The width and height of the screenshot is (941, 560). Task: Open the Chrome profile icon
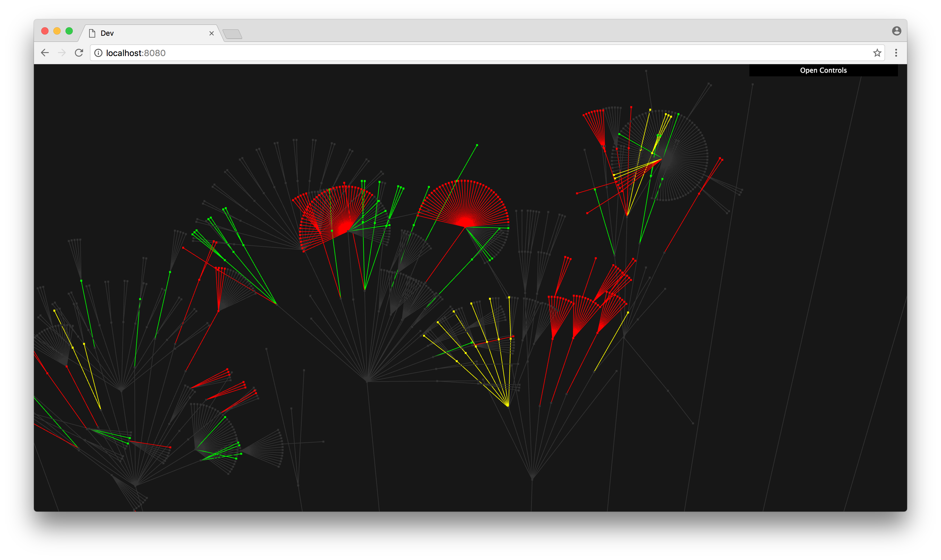pos(896,31)
